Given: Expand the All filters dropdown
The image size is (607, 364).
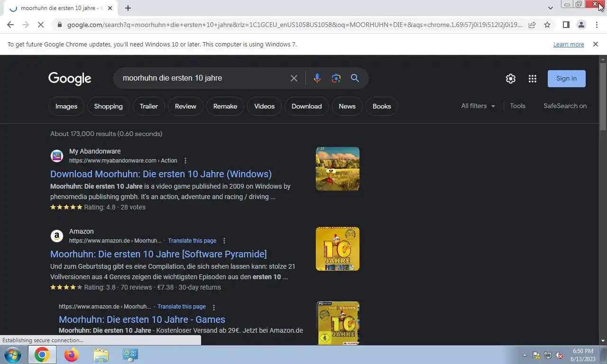Looking at the screenshot, I should pos(478,106).
